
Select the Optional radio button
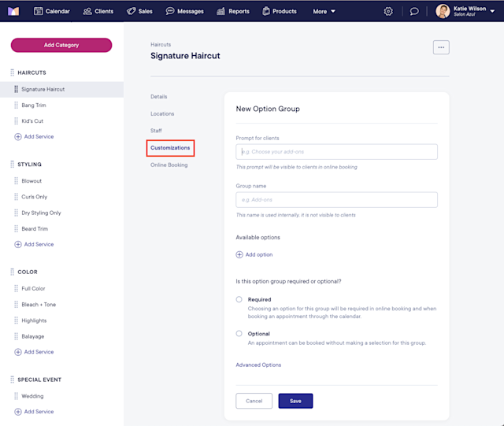(x=239, y=333)
